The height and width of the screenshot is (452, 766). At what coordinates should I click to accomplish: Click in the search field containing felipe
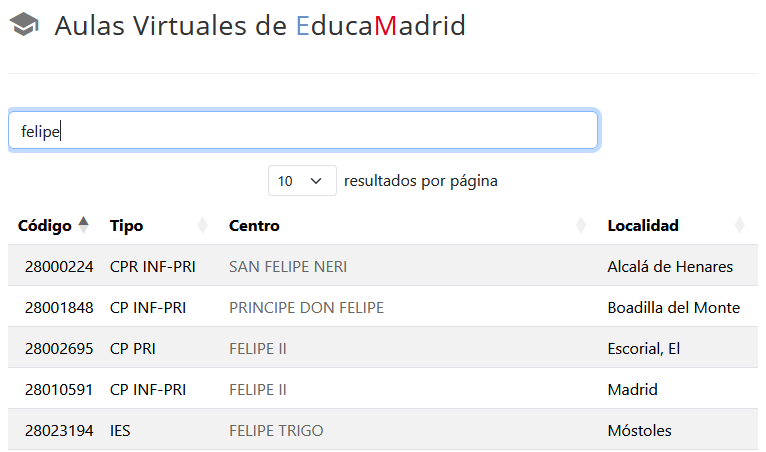point(303,131)
